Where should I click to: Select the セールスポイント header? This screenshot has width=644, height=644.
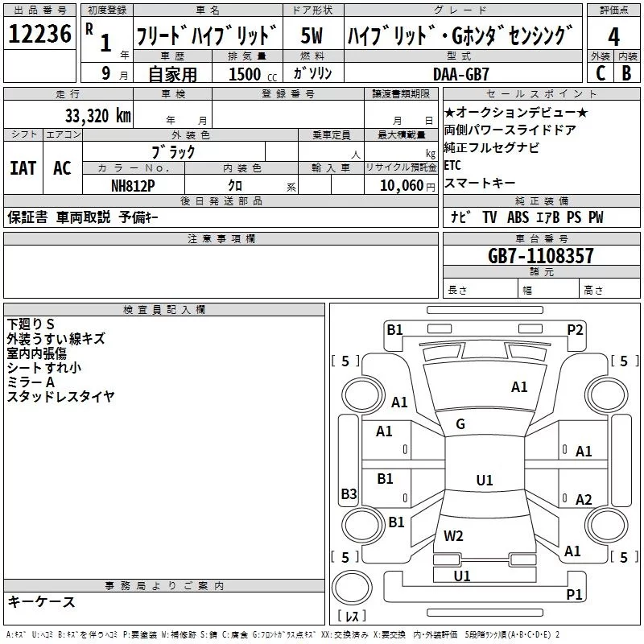coord(541,93)
